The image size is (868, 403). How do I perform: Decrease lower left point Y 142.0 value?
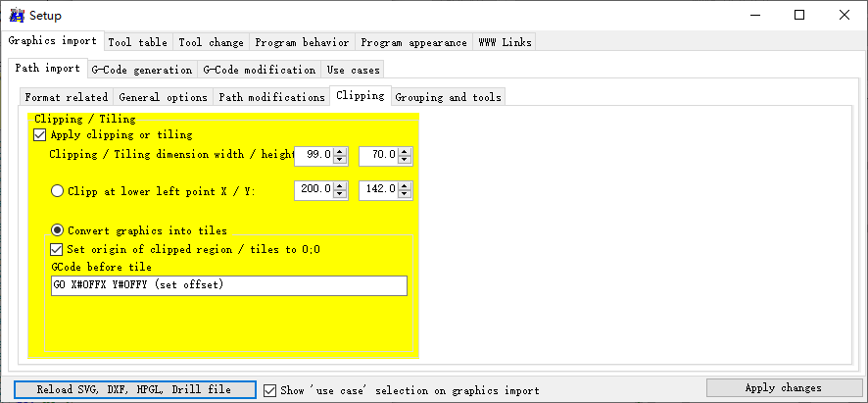pos(405,194)
